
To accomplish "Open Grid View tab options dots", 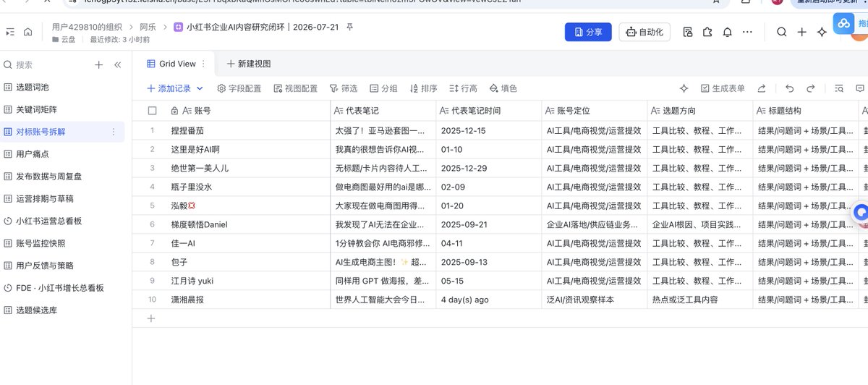I will point(203,64).
